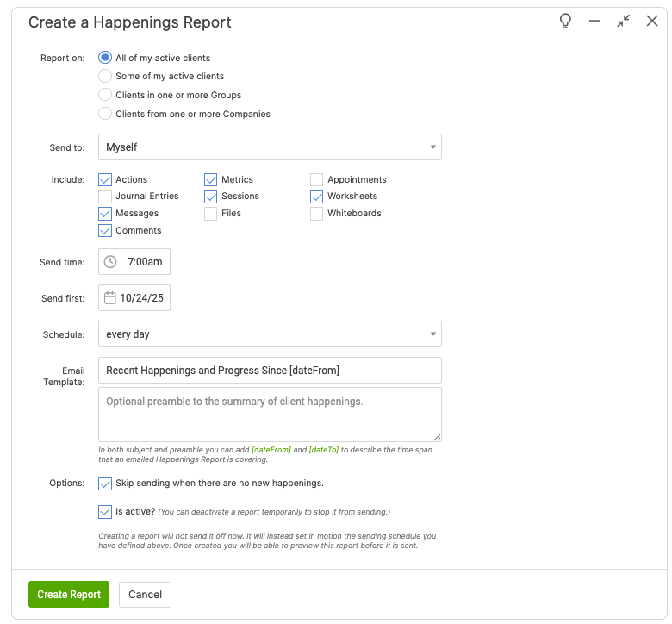This screenshot has width=672, height=624.
Task: Uncheck the 'Is active?' option
Action: tap(105, 512)
